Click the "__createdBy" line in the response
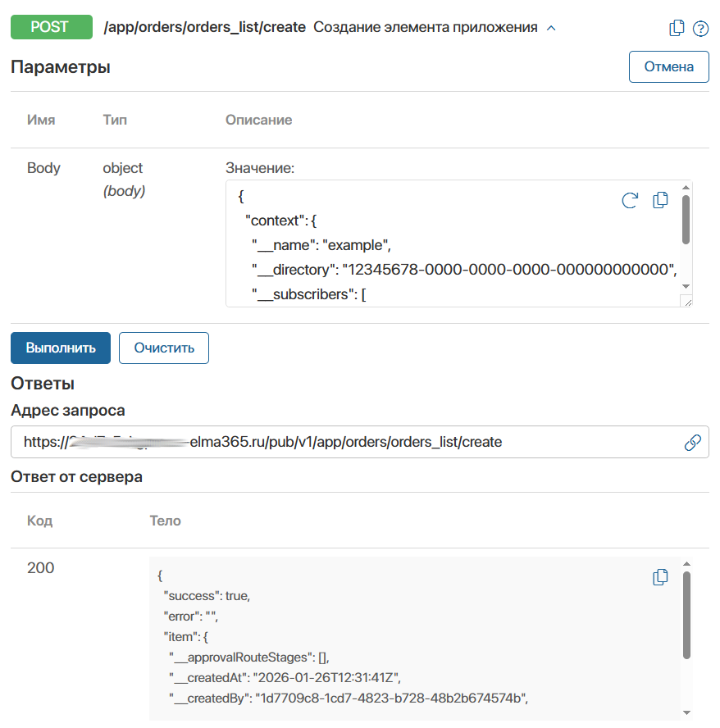The image size is (720, 728). coord(349,698)
